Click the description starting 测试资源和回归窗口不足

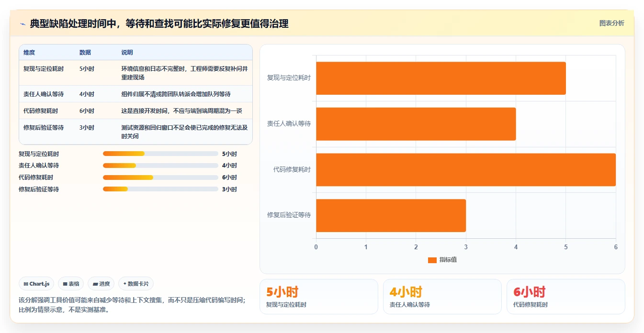pos(184,132)
